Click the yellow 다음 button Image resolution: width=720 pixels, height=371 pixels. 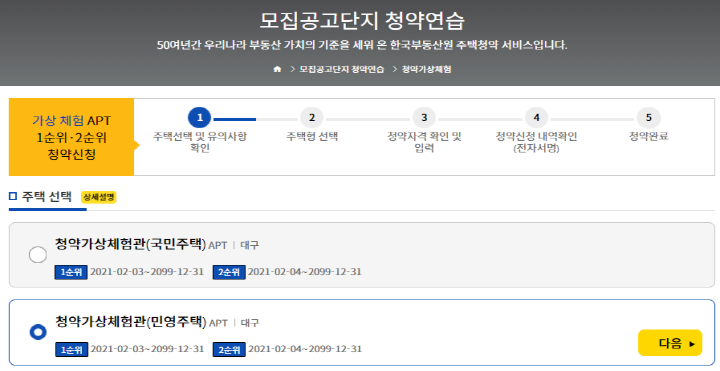[670, 343]
